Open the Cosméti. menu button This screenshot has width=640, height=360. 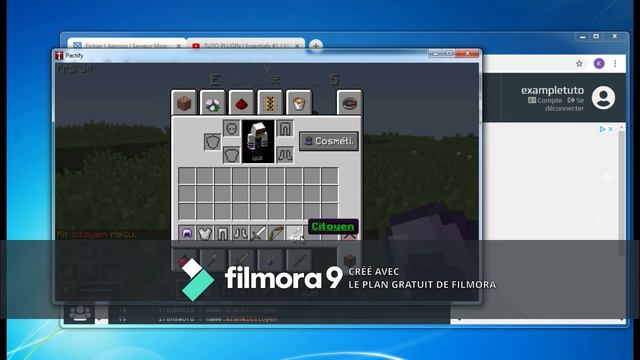point(329,141)
